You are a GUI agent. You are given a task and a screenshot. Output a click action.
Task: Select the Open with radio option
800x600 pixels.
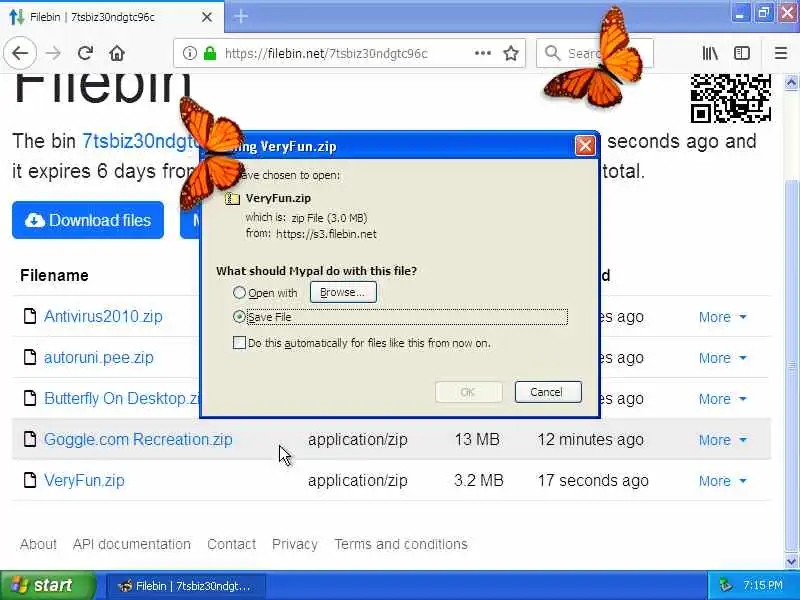(239, 292)
